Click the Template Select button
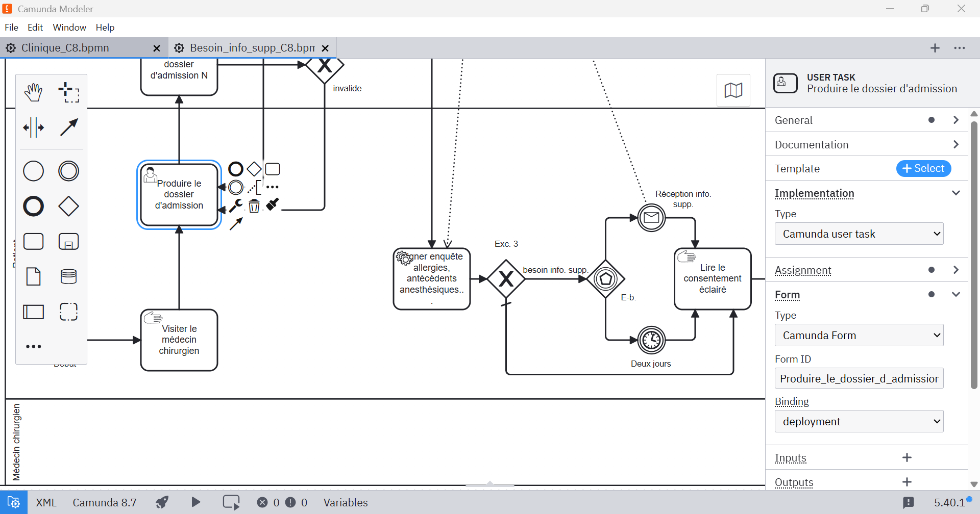The width and height of the screenshot is (980, 514). pos(923,168)
